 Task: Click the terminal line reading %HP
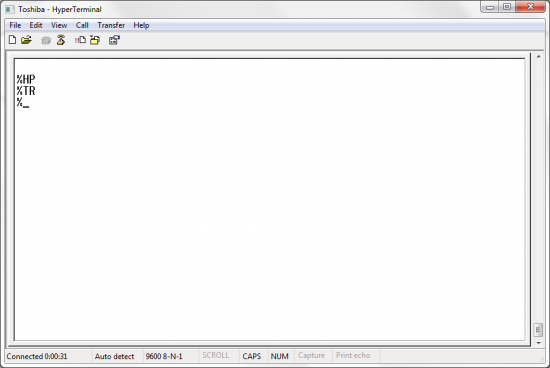(26, 79)
